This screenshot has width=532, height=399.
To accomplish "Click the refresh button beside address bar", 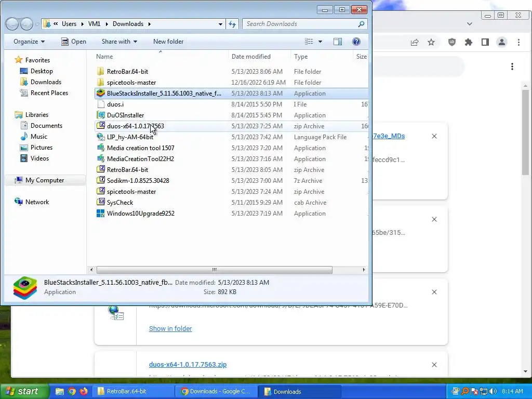I will 232,24.
